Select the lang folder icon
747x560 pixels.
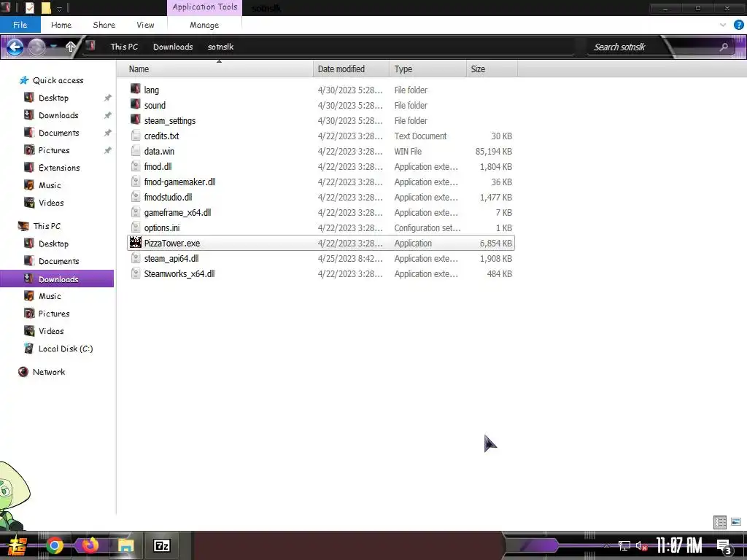click(135, 89)
